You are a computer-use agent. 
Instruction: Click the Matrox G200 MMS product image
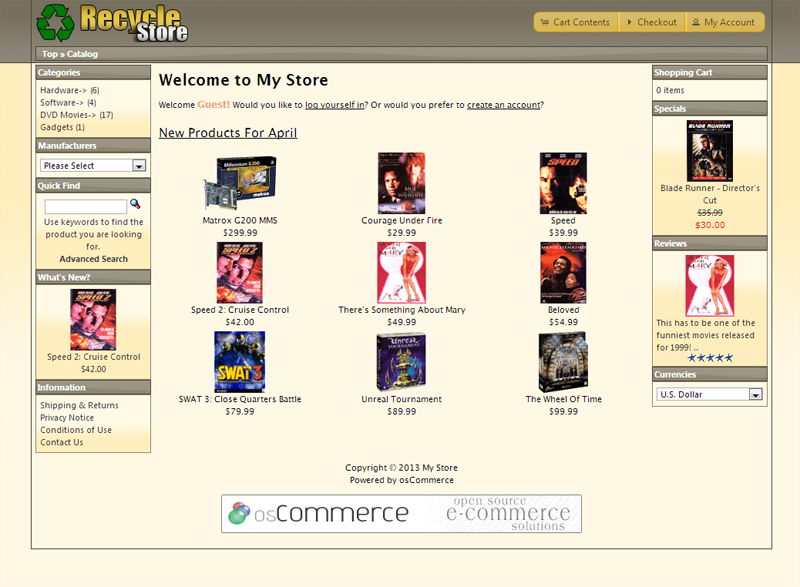[240, 183]
